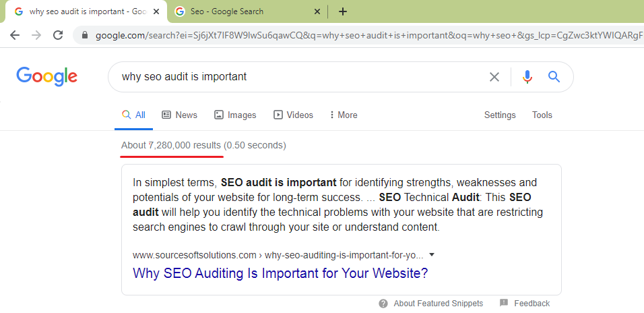The image size is (644, 313).
Task: Select the All results tab
Action: click(134, 115)
